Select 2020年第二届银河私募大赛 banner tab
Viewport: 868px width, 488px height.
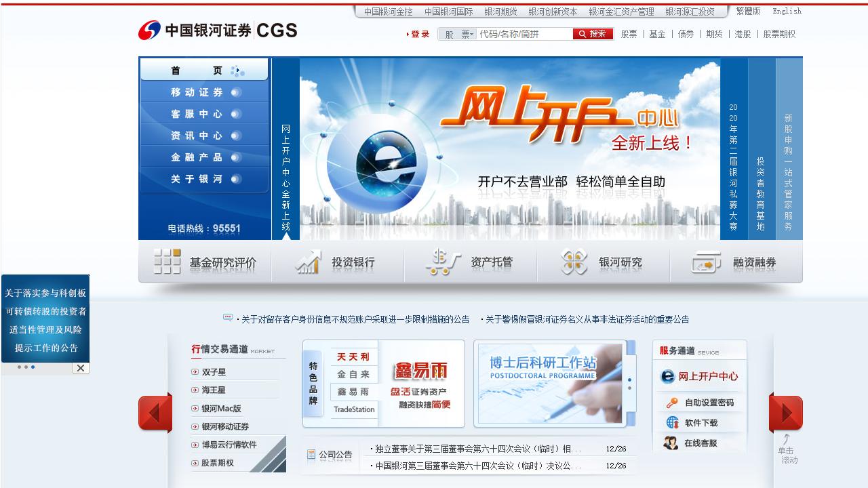tap(734, 149)
